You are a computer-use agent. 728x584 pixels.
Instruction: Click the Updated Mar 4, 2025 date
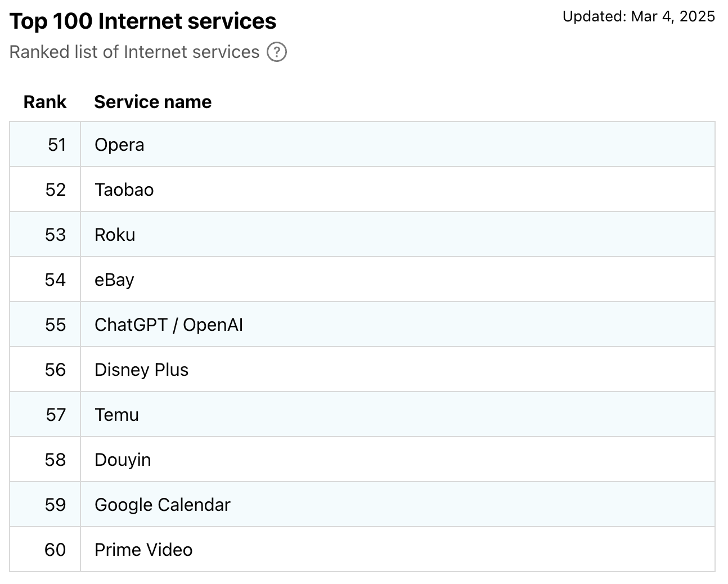(639, 16)
